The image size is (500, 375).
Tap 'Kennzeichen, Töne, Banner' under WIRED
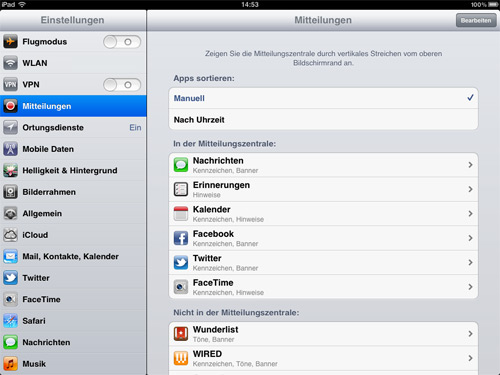[x=235, y=364]
